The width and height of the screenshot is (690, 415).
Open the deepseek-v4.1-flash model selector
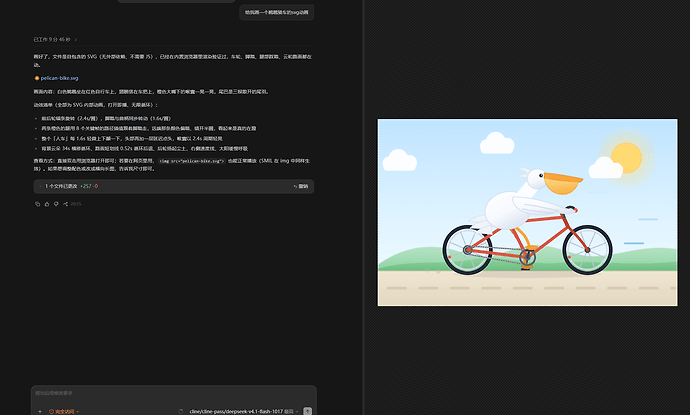coord(244,411)
